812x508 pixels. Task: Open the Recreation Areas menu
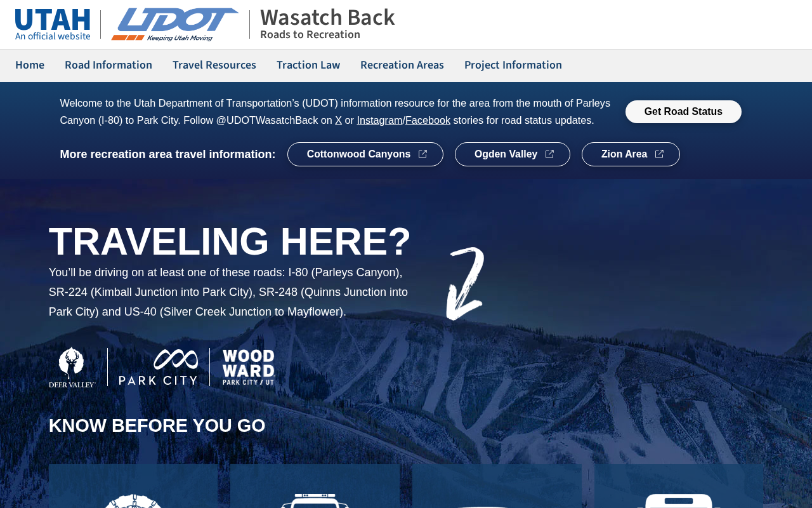[402, 65]
